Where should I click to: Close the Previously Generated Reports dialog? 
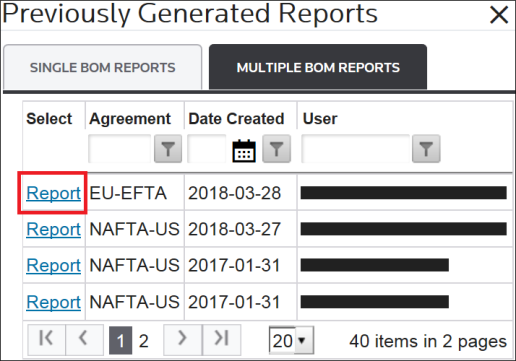coord(499,15)
